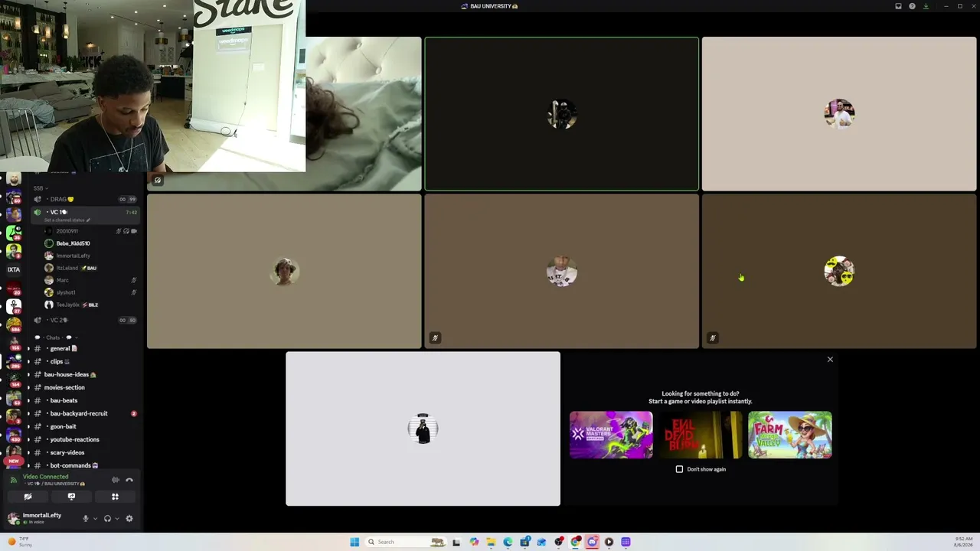Disconnect from the voice channel
Image resolution: width=980 pixels, height=551 pixels.
click(x=129, y=480)
